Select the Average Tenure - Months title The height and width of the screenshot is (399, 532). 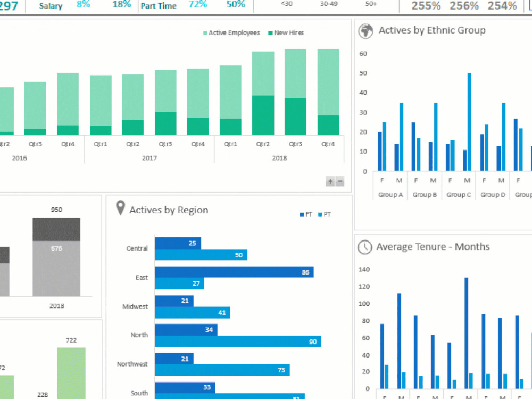click(x=433, y=247)
